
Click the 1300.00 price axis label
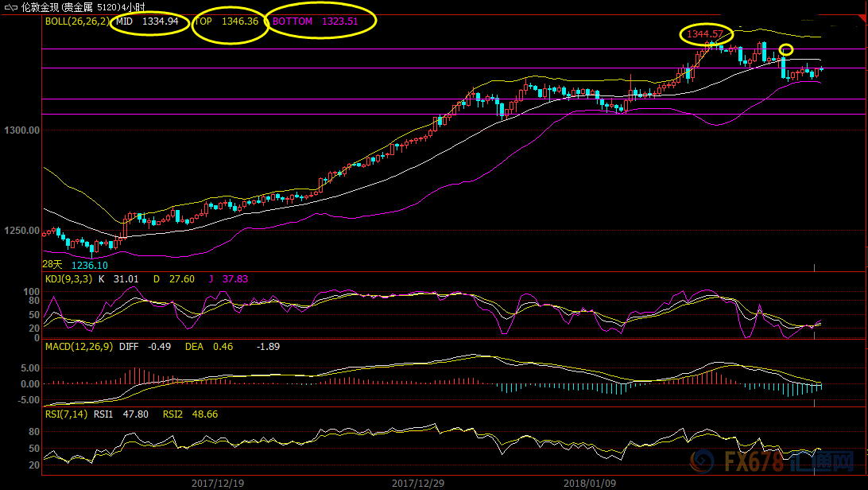click(21, 130)
